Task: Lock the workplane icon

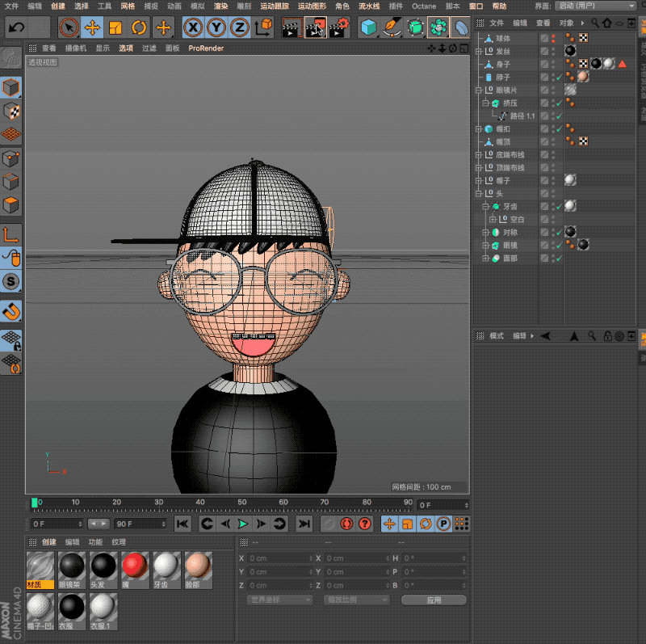Action: pos(11,340)
